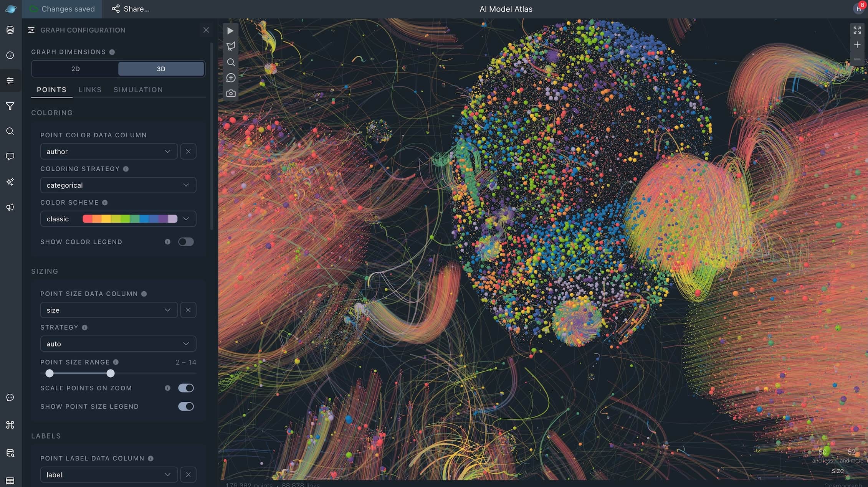The width and height of the screenshot is (868, 487).
Task: Open the keyboard shortcuts command icon
Action: pos(10,425)
